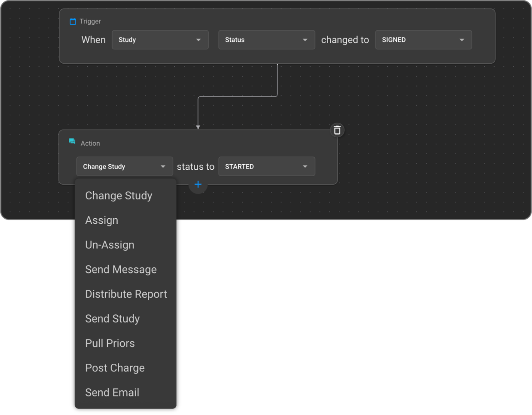Click the Trigger calendar icon
The width and height of the screenshot is (532, 415).
point(73,22)
